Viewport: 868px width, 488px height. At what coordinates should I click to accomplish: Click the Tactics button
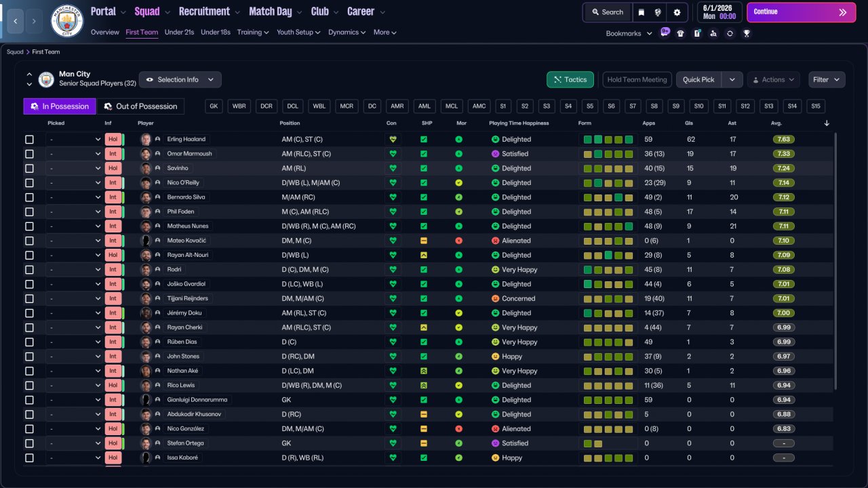click(x=570, y=79)
